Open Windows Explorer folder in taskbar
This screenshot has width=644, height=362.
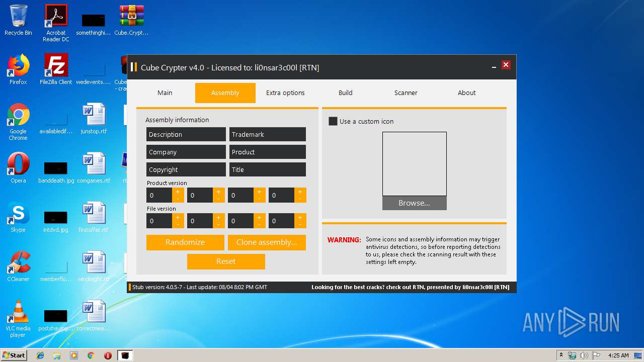click(57, 355)
